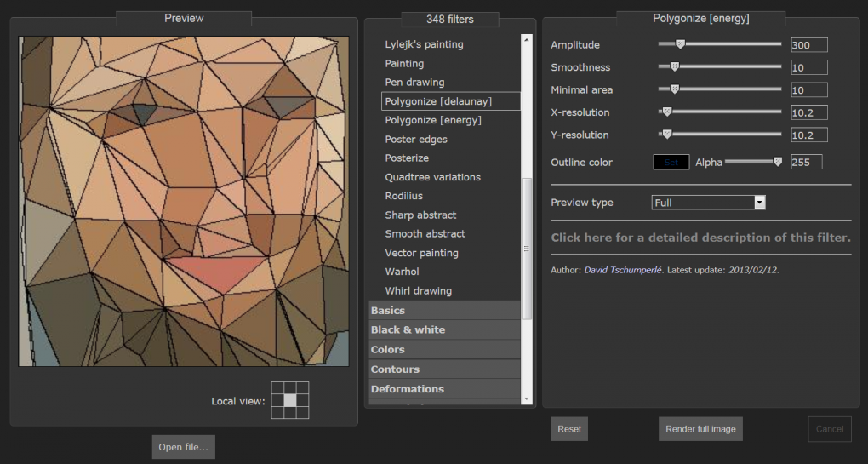868x464 pixels.
Task: Expand the Basics filter category
Action: coord(444,311)
